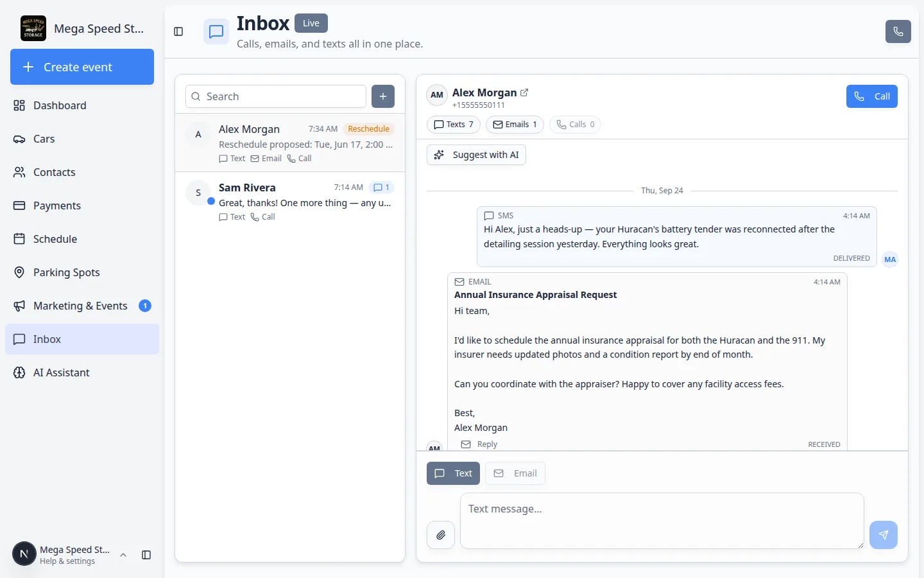Open the Contacts page
This screenshot has width=924, height=578.
point(82,172)
